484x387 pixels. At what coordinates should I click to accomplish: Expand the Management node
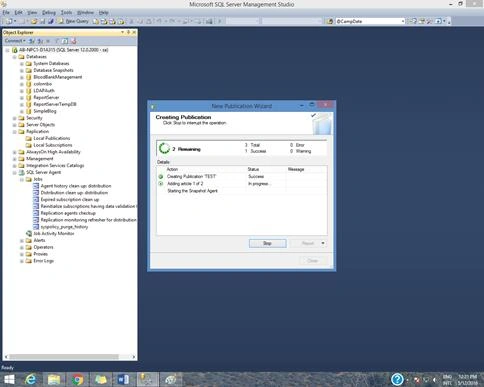pyautogui.click(x=14, y=159)
